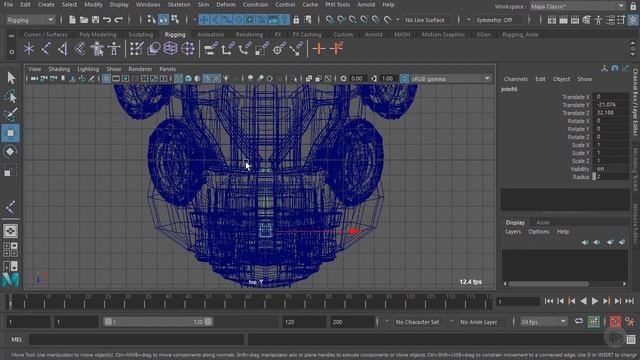
Task: Apply Orient constraint from the shelf
Action: click(x=245, y=49)
